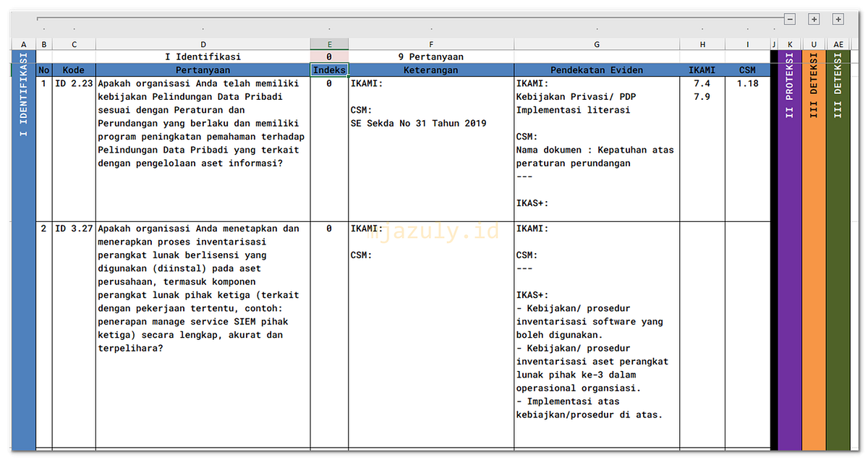Click the 'Kode' header cell
This screenshot has height=460, width=868.
click(74, 70)
